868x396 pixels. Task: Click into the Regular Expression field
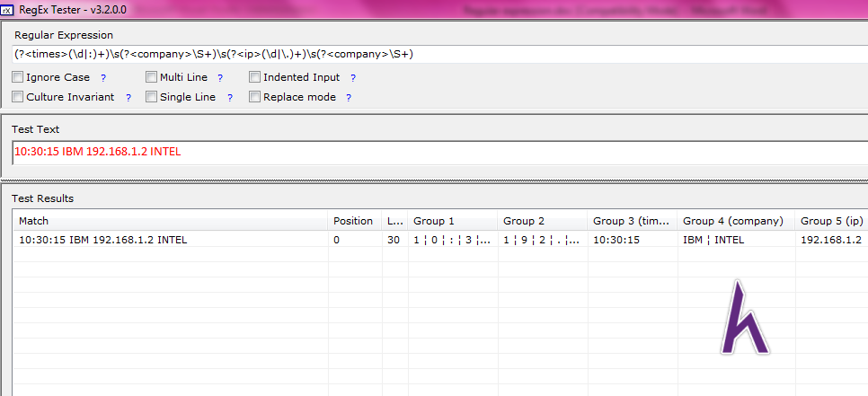pos(439,54)
